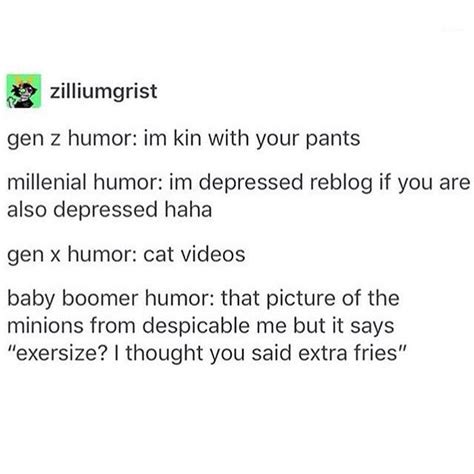
Task: Click the word 'thought' in the last line
Action: tap(164, 353)
